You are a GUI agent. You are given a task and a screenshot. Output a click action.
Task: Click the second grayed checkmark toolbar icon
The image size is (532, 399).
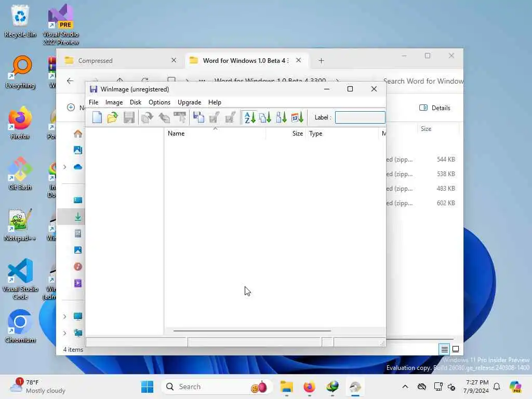click(x=230, y=117)
